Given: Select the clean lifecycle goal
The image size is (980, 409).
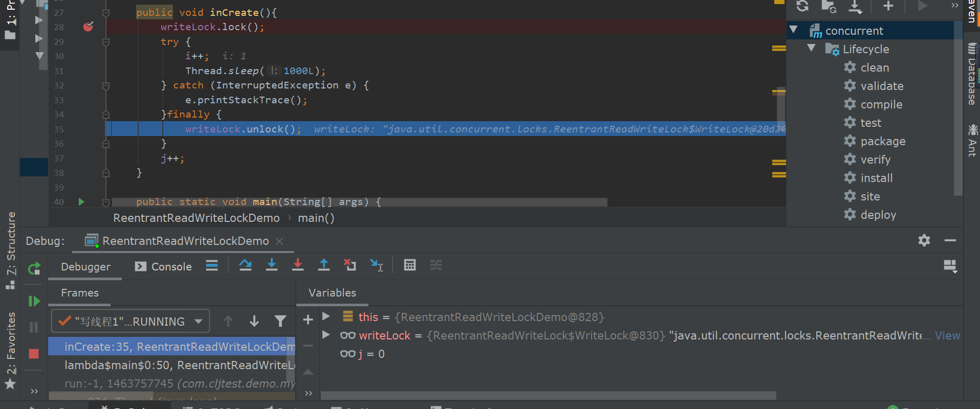Looking at the screenshot, I should 875,67.
